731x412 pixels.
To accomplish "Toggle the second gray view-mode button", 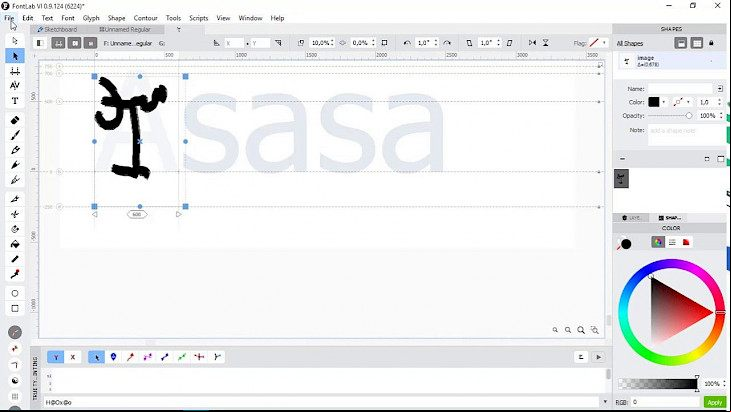I will 74,43.
